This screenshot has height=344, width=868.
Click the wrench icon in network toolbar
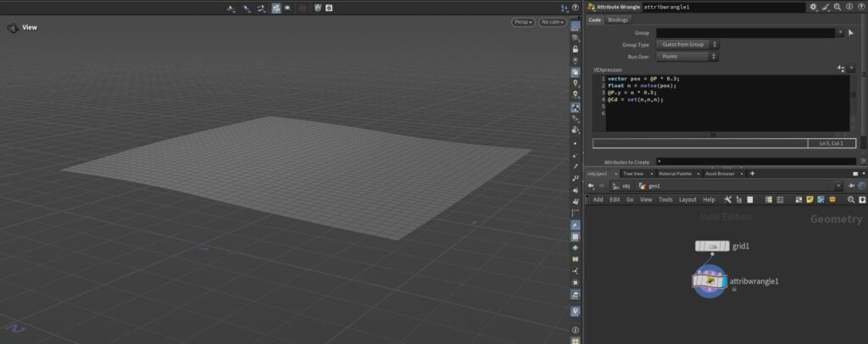pyautogui.click(x=728, y=200)
